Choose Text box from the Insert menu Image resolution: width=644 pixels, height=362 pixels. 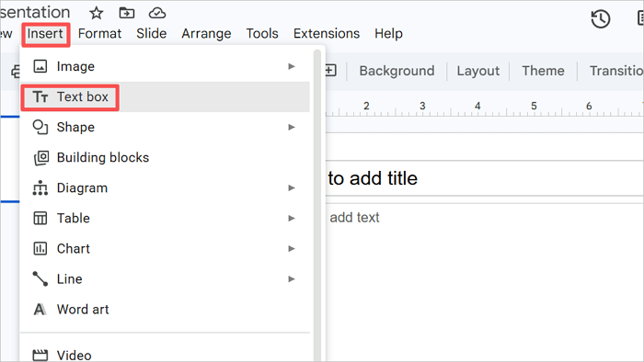tap(165, 97)
